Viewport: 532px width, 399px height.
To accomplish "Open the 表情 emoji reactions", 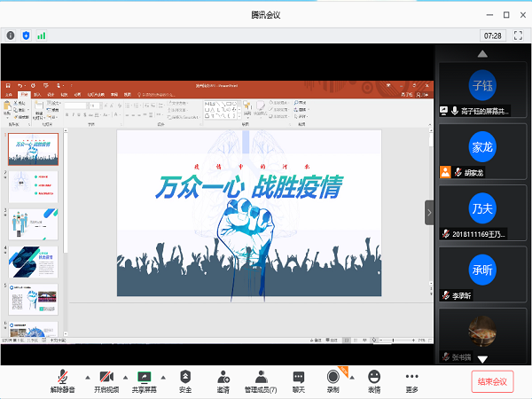I will (x=373, y=381).
